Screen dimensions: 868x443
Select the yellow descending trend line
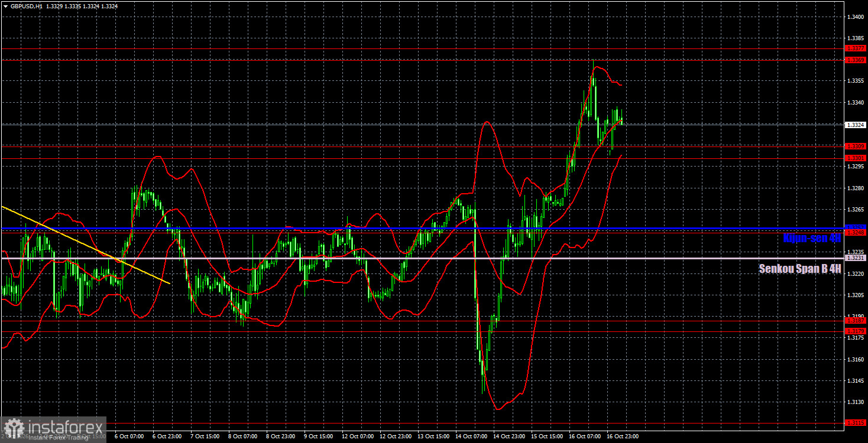click(86, 245)
